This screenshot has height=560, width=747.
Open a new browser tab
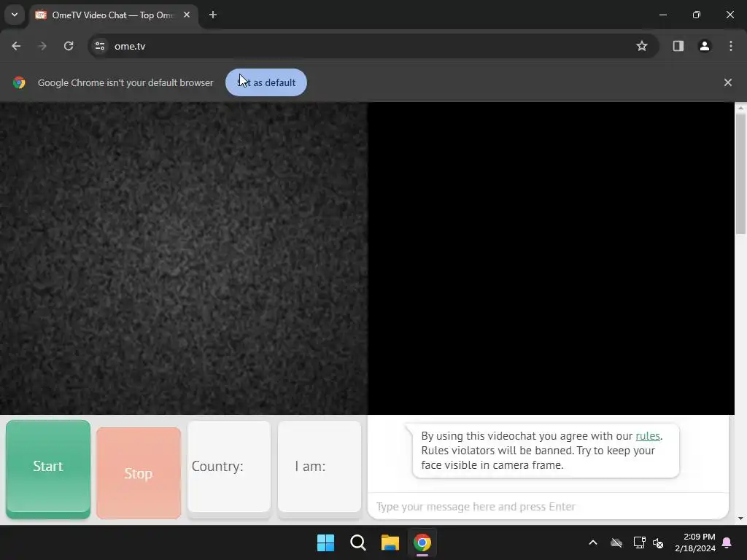click(x=213, y=15)
